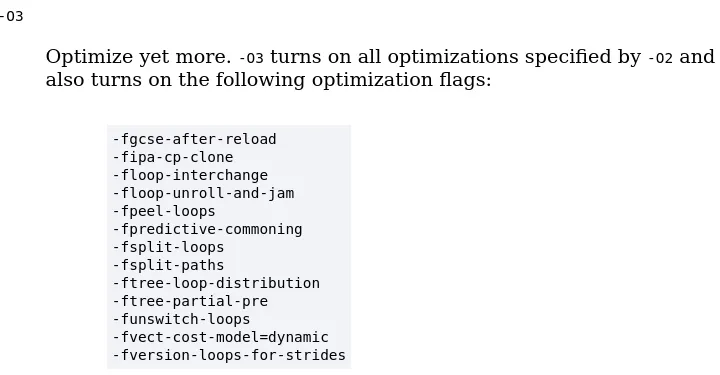Click the -fversion-loops-for-strides flag

229,355
